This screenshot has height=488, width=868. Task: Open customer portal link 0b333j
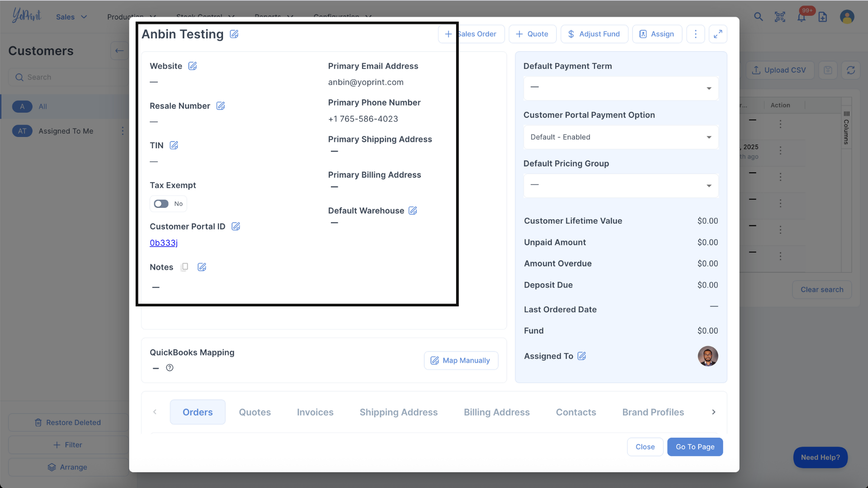tap(164, 243)
